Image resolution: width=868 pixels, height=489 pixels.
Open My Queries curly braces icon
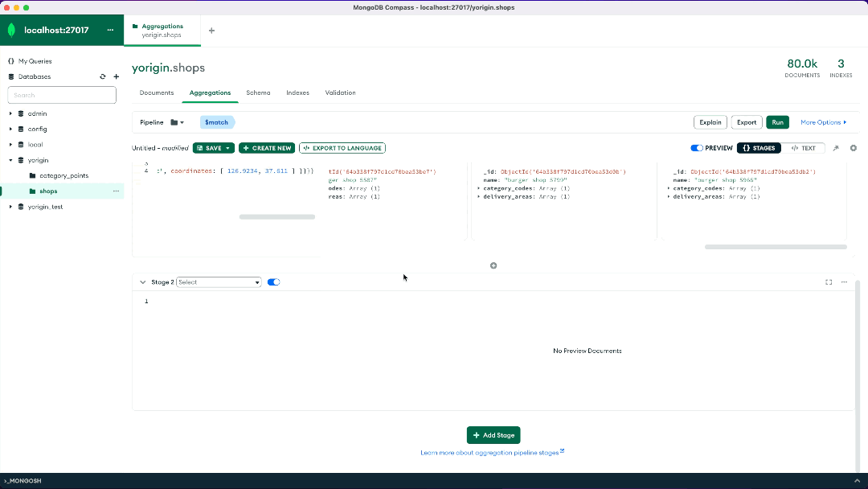click(11, 61)
